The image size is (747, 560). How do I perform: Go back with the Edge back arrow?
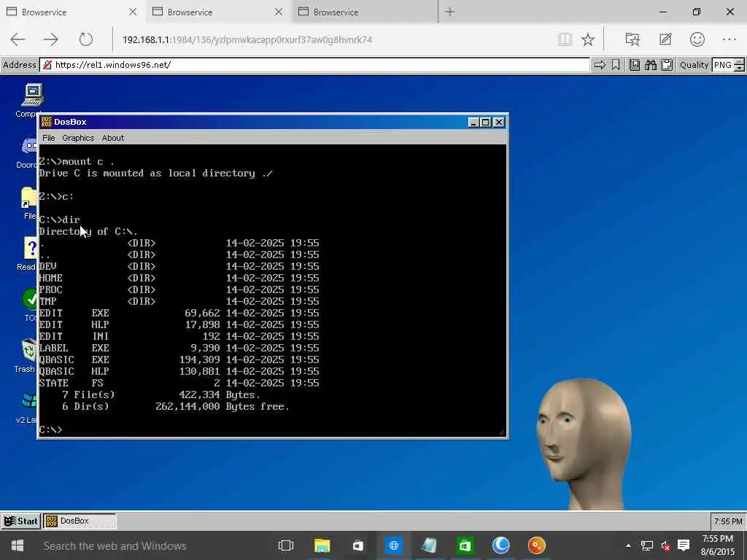click(x=18, y=39)
